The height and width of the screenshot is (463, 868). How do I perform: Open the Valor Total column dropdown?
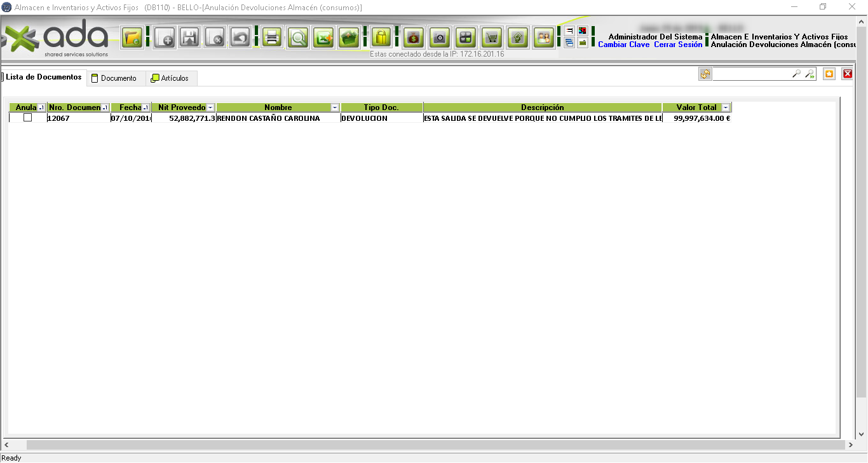(726, 108)
